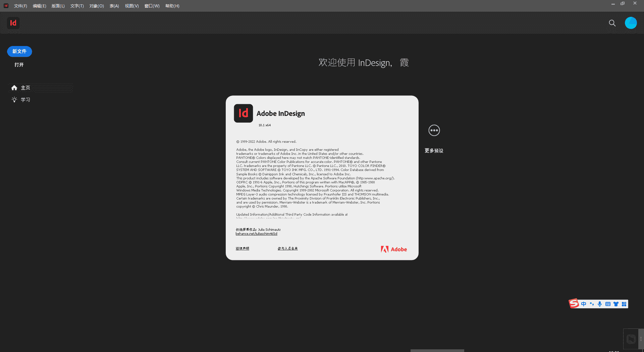Image resolution: width=644 pixels, height=352 pixels.
Task: Open the 对象(O) menu
Action: tap(97, 6)
